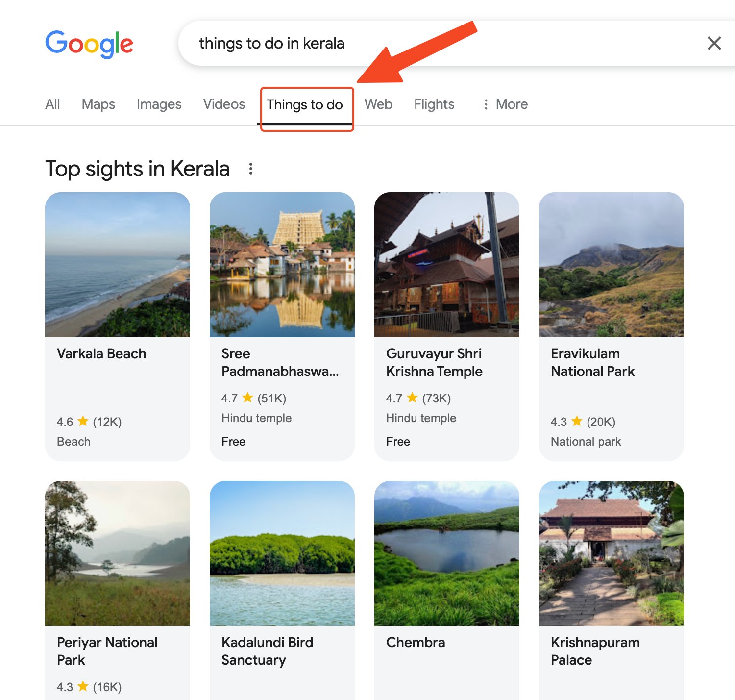The height and width of the screenshot is (700, 735).
Task: Click the star icon for Periyar National Park
Action: click(83, 686)
